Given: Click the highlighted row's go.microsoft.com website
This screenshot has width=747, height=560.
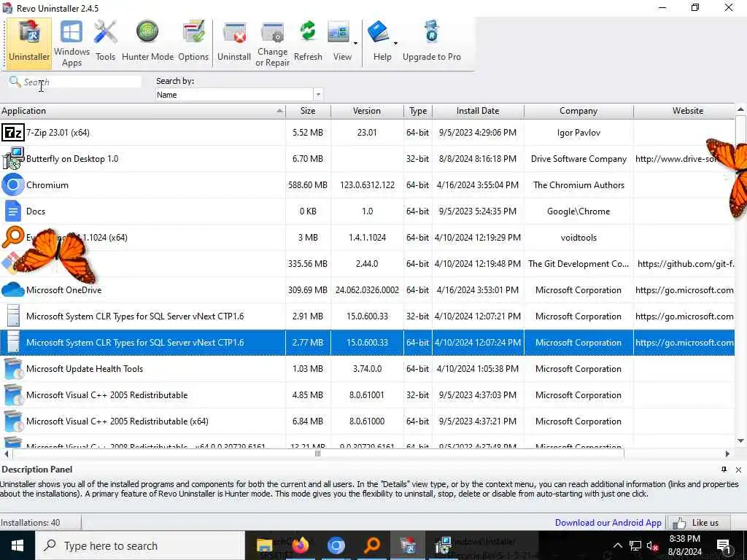Looking at the screenshot, I should (684, 343).
